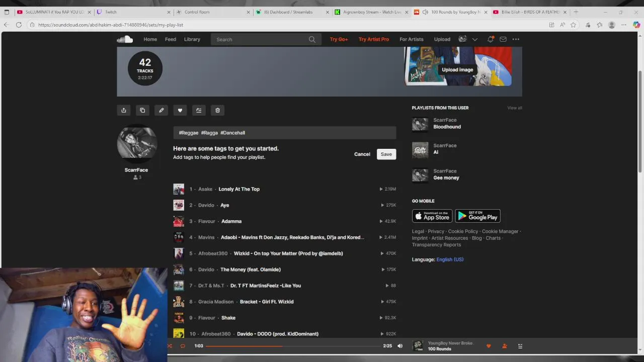This screenshot has width=644, height=362.
Task: Click the SoundCloud logo icon
Action: click(x=125, y=39)
